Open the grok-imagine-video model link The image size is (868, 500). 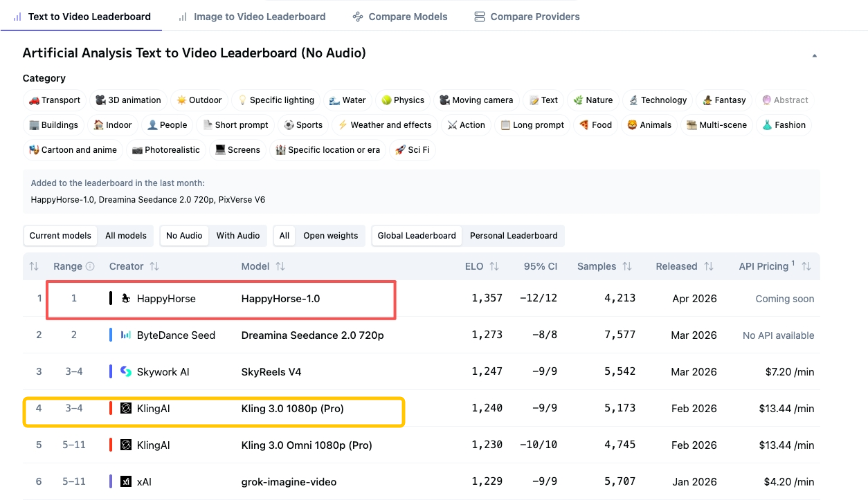(289, 481)
